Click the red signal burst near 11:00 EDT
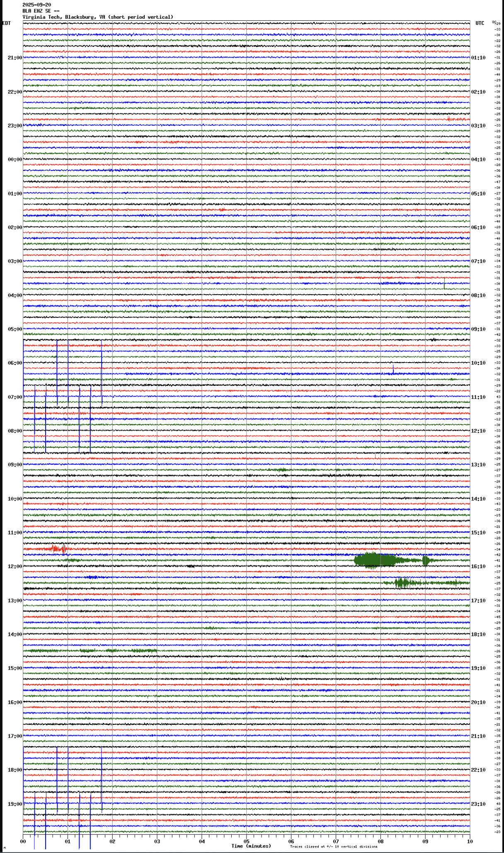Screen dimensions: 504x853 point(58,549)
